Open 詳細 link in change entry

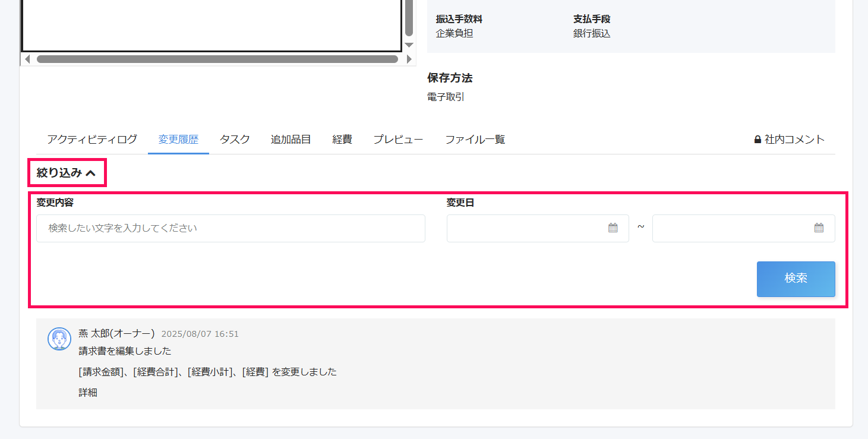click(88, 393)
